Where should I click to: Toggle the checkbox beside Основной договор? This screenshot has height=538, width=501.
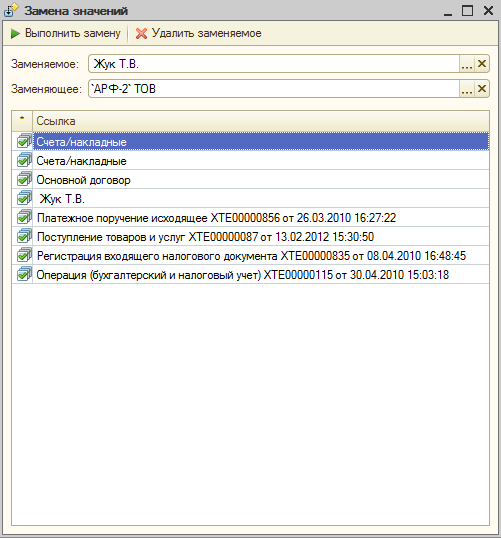click(x=24, y=179)
